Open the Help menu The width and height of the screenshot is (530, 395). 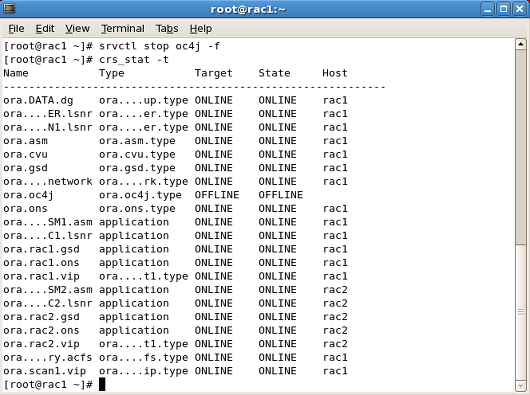tap(201, 29)
